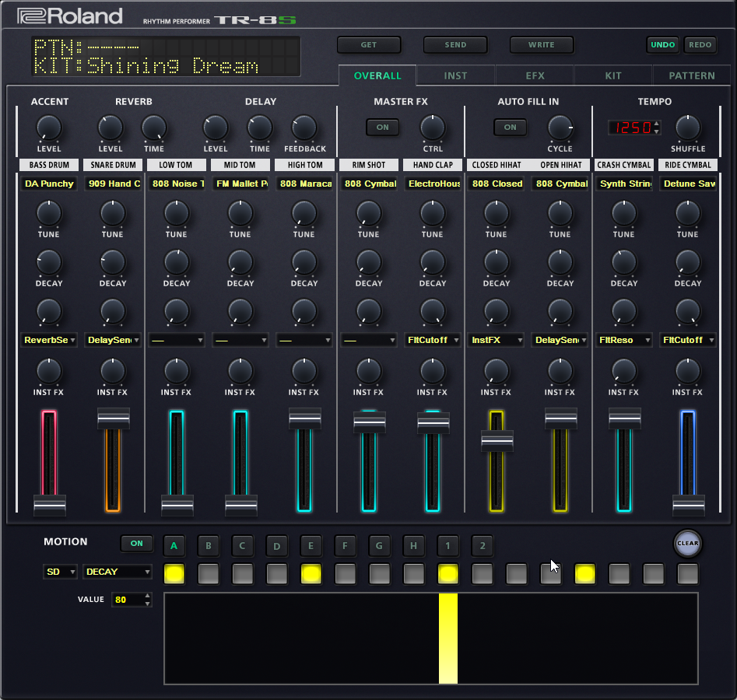Click the REDO button
The image size is (737, 700).
(x=700, y=45)
